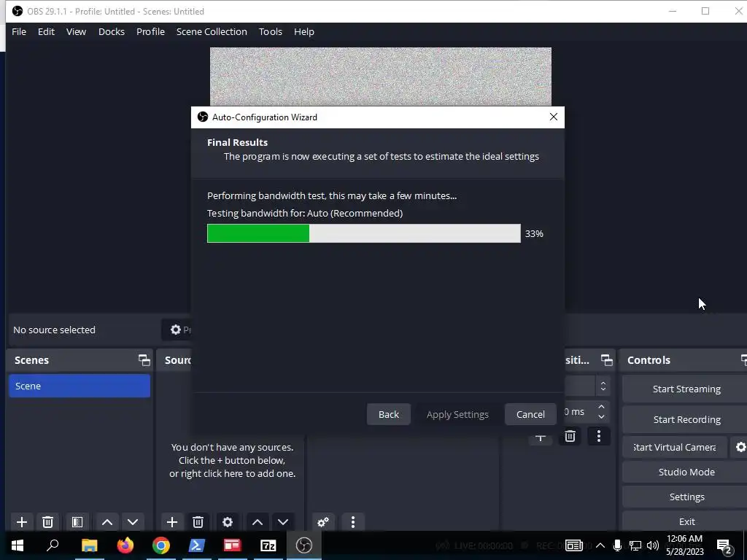Click the network tray icon
Screen dimensions: 747x560
[x=635, y=545]
